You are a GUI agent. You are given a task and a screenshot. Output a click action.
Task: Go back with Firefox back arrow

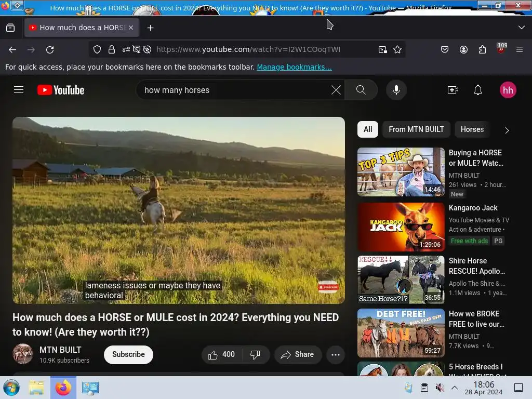tap(12, 49)
